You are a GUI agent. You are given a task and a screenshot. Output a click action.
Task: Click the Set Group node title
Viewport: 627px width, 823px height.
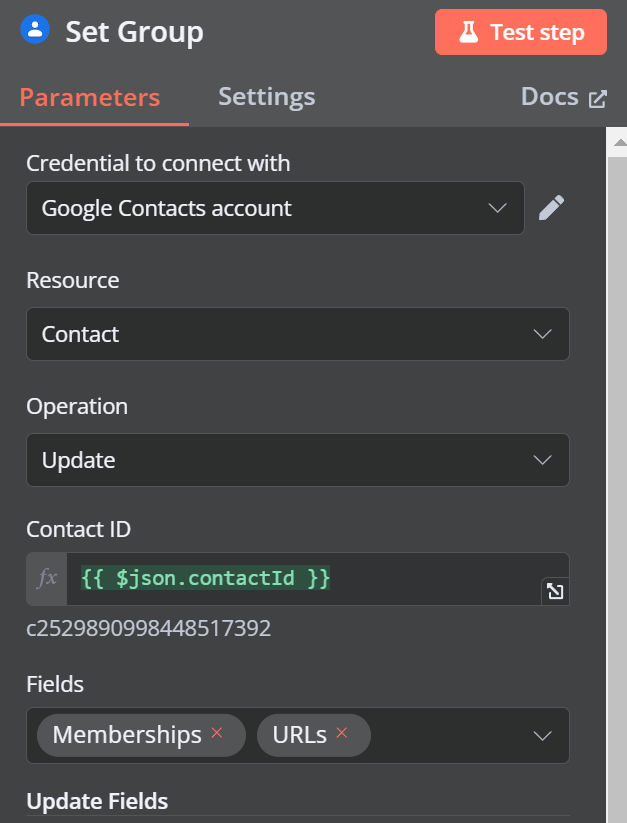[134, 32]
